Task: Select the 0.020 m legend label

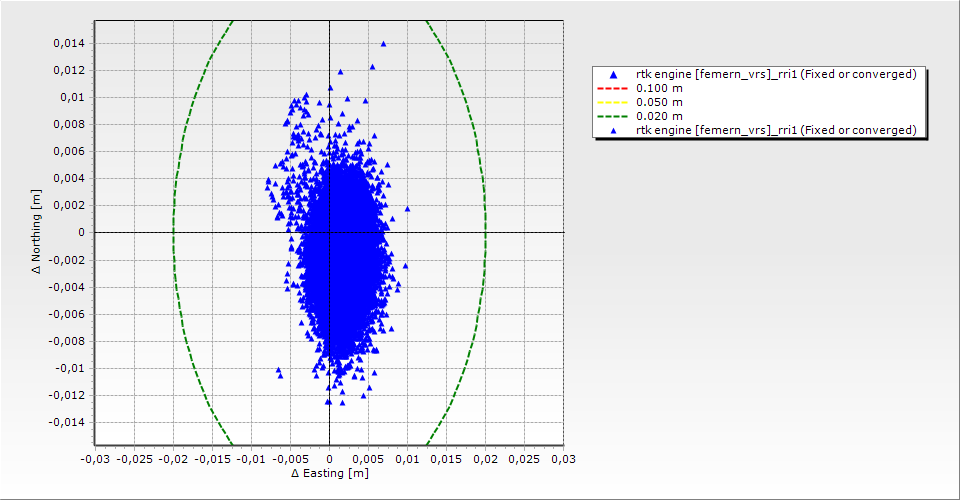Action: point(659,116)
